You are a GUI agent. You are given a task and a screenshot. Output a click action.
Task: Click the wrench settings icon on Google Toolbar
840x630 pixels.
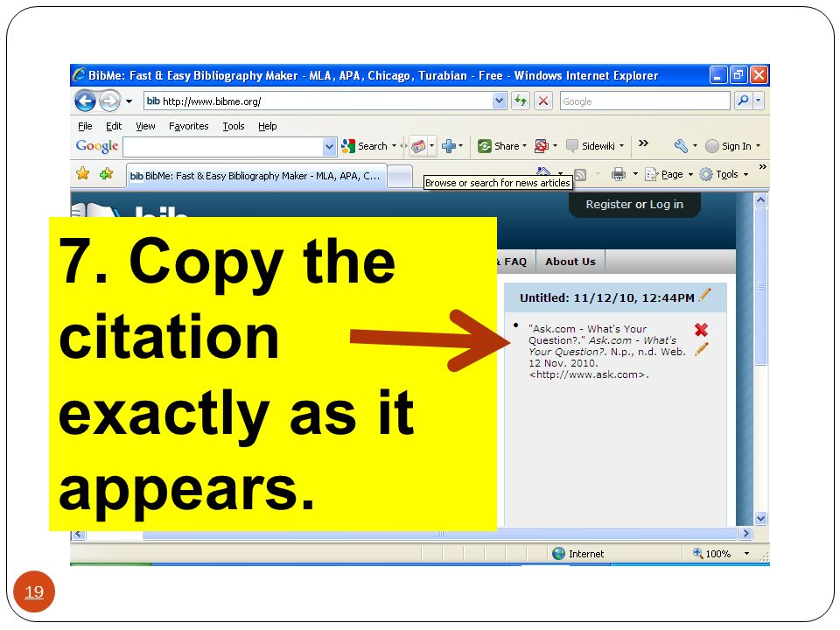(x=681, y=146)
